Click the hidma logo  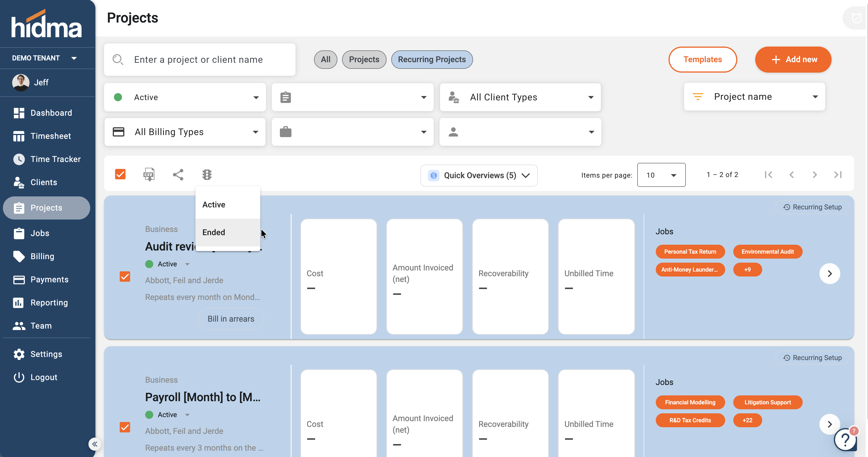pyautogui.click(x=47, y=24)
